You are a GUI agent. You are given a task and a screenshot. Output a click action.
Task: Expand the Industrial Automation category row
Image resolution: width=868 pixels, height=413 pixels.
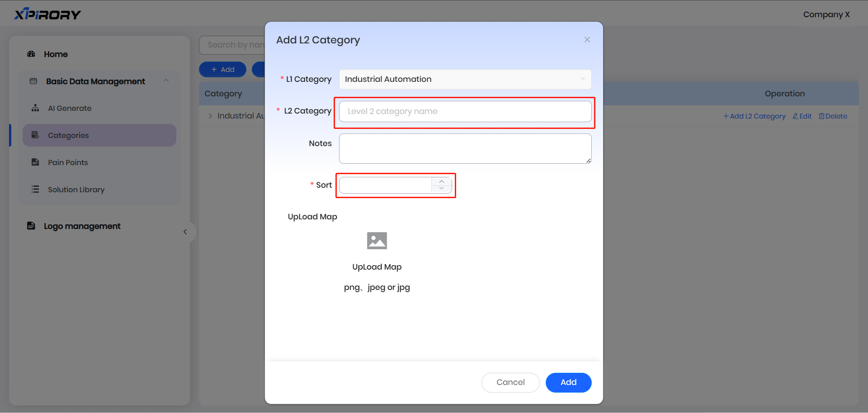tap(210, 116)
